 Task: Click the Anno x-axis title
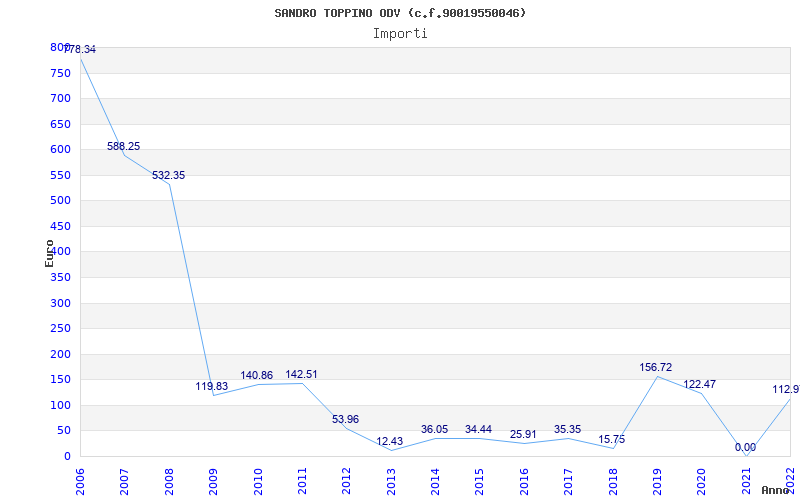coord(775,490)
